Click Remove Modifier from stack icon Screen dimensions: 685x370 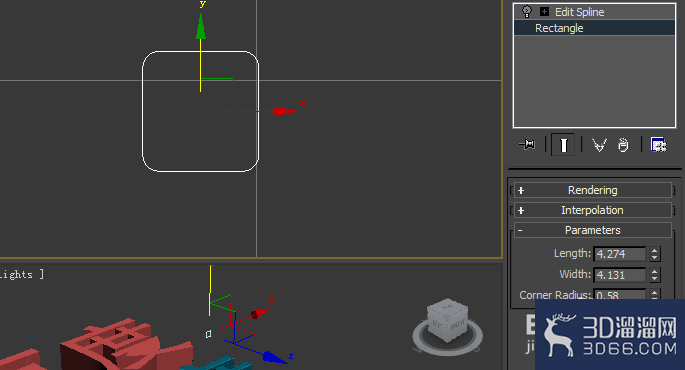[623, 145]
